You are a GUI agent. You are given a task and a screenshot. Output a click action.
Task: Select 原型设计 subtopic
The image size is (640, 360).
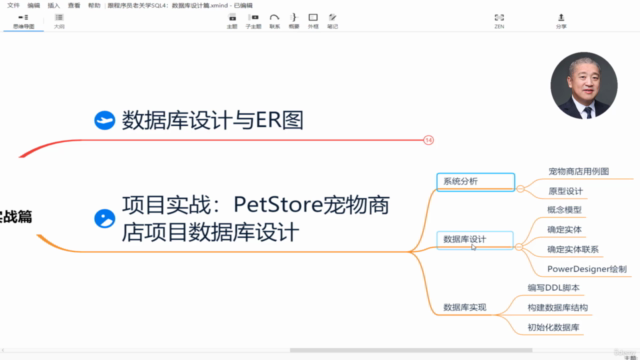click(x=566, y=191)
